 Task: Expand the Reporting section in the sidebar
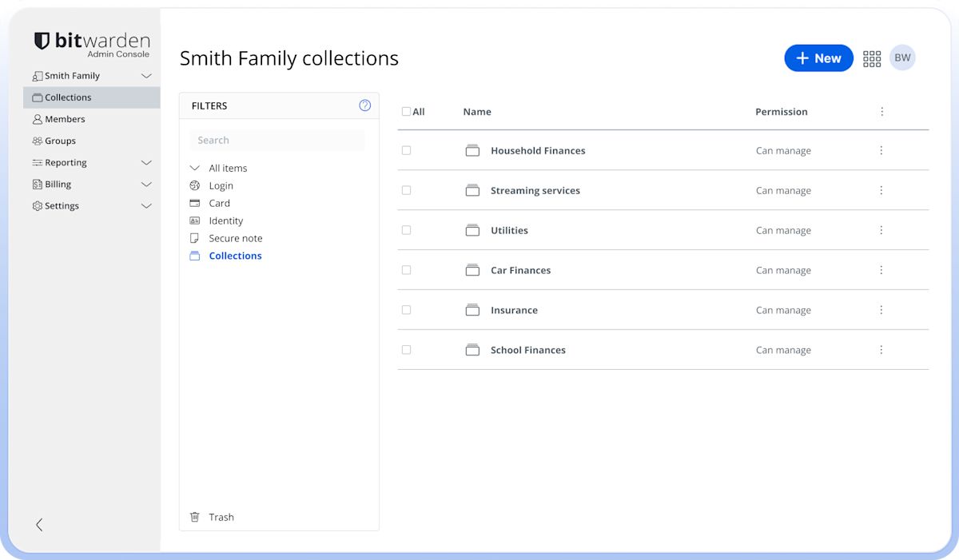[x=146, y=162]
